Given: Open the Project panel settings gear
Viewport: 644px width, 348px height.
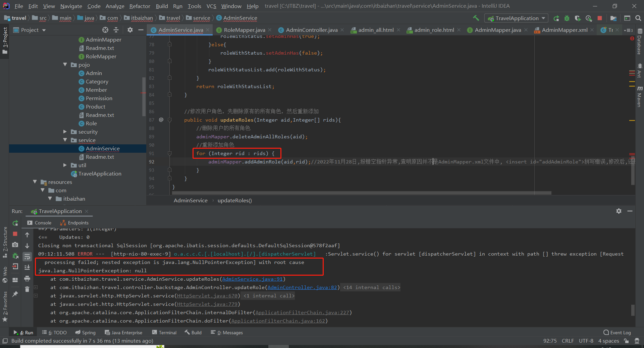Looking at the screenshot, I should tap(130, 30).
